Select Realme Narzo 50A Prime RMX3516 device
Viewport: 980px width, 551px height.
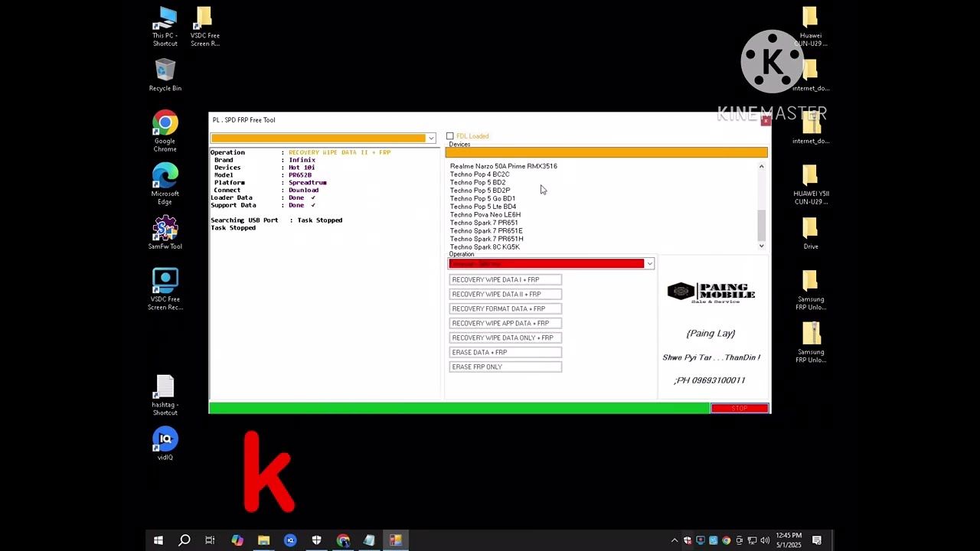pos(503,166)
